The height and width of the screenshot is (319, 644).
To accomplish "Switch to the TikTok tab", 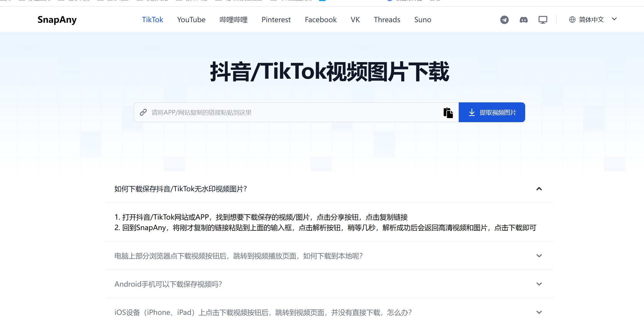I will (x=152, y=20).
